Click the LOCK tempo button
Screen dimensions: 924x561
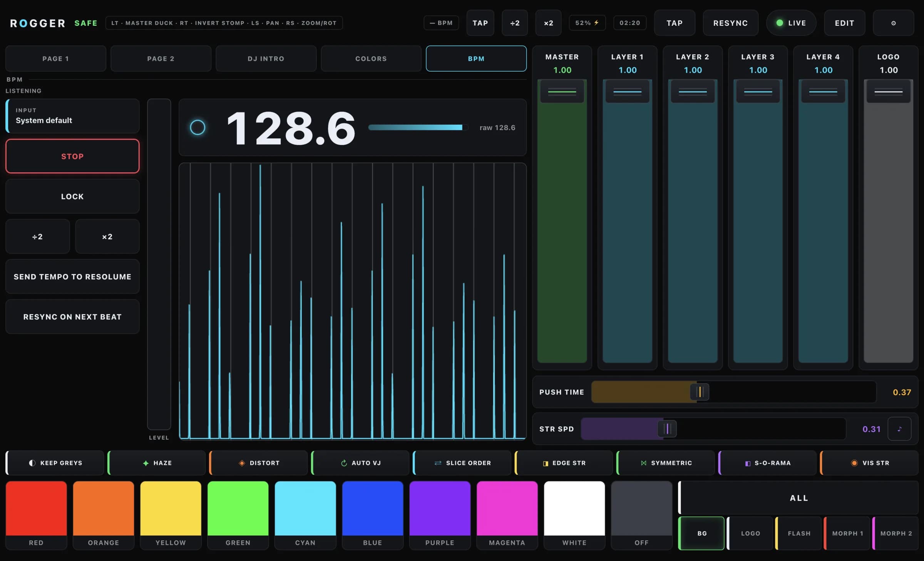click(x=72, y=196)
